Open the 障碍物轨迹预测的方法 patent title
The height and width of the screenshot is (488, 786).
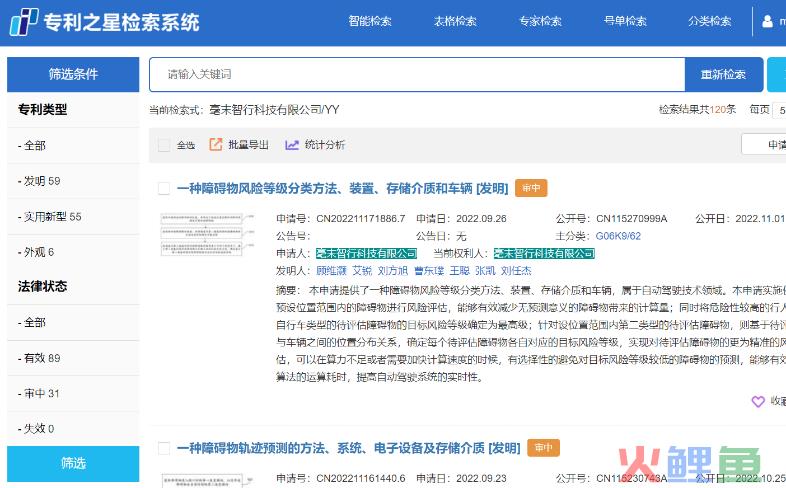tap(348, 448)
